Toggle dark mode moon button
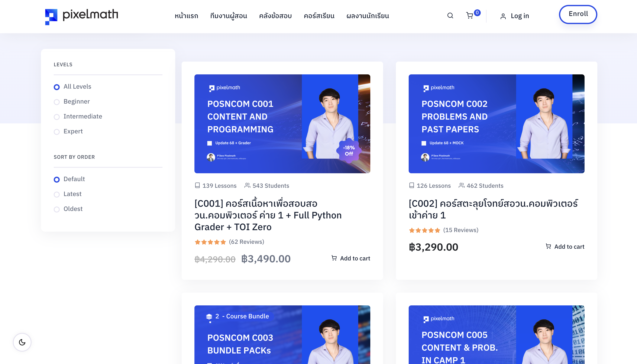Viewport: 637px width, 364px height. 22,342
